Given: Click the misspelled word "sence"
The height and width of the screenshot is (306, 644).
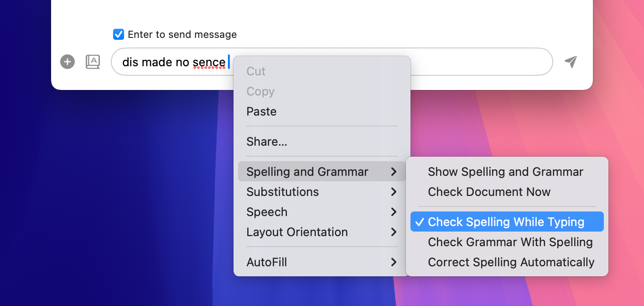Looking at the screenshot, I should click(x=209, y=62).
